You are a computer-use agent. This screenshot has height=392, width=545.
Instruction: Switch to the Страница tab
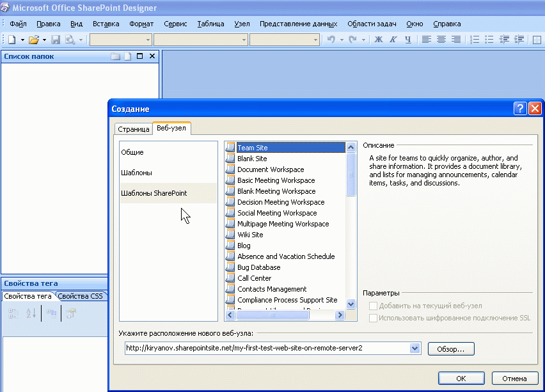click(x=134, y=129)
